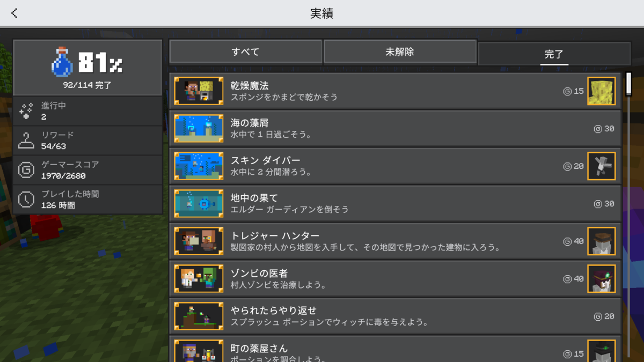Open the 海の藻屑 achievement entry
Image resolution: width=644 pixels, height=362 pixels.
point(396,129)
